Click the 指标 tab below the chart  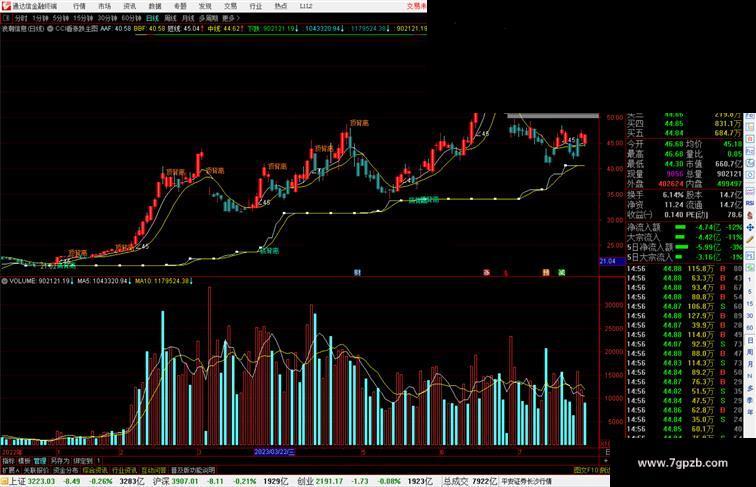click(x=8, y=461)
